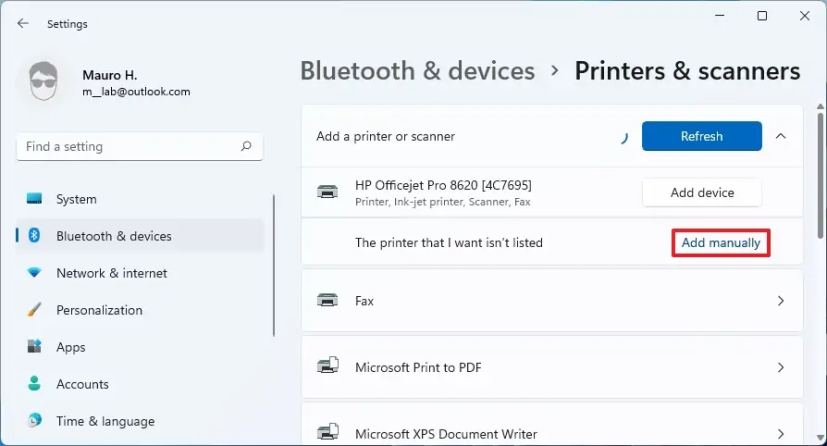
Task: Click the Add manually link
Action: (x=720, y=243)
